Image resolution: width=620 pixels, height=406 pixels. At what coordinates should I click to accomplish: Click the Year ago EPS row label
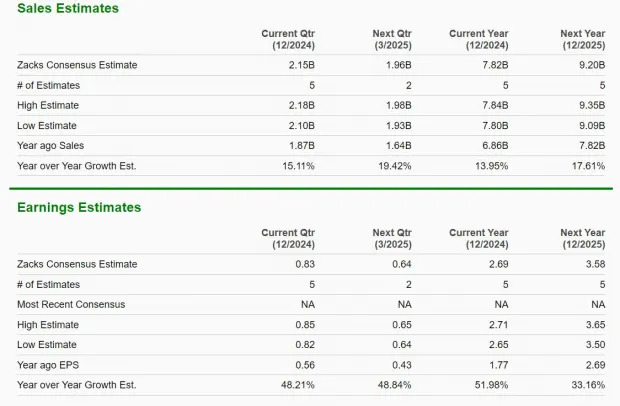(x=48, y=365)
